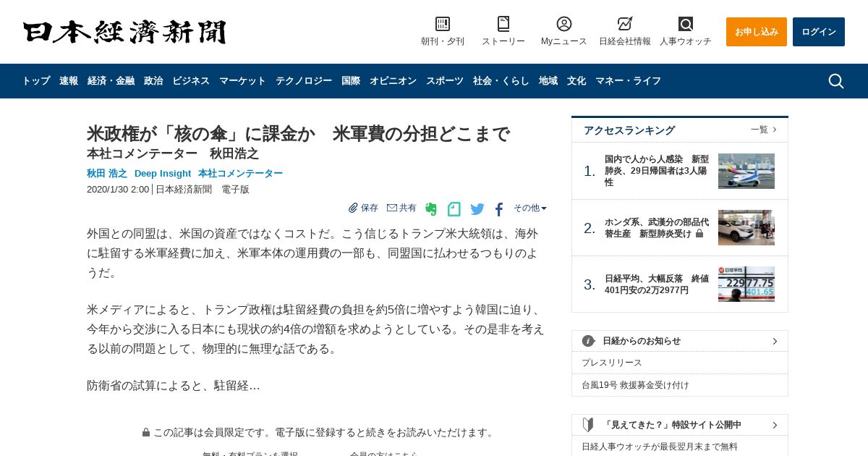This screenshot has width=868, height=456.
Task: Expand the 日経からのお知らせ chevron
Action: 775,341
